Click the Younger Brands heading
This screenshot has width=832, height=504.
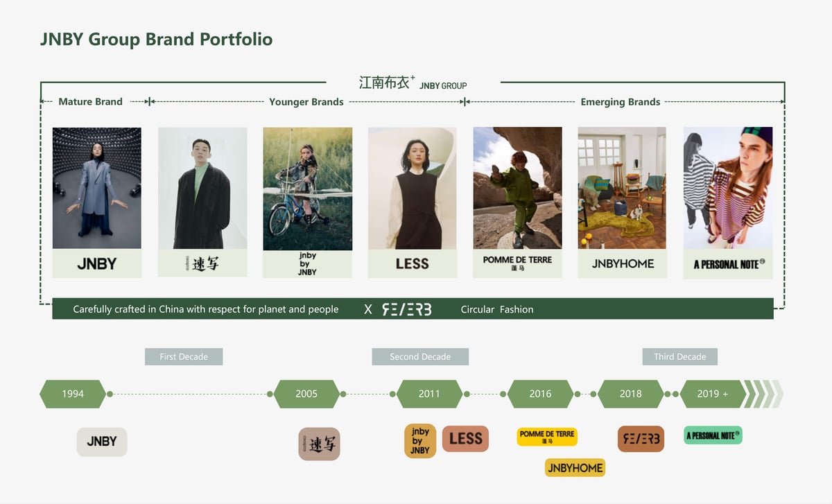(x=306, y=102)
